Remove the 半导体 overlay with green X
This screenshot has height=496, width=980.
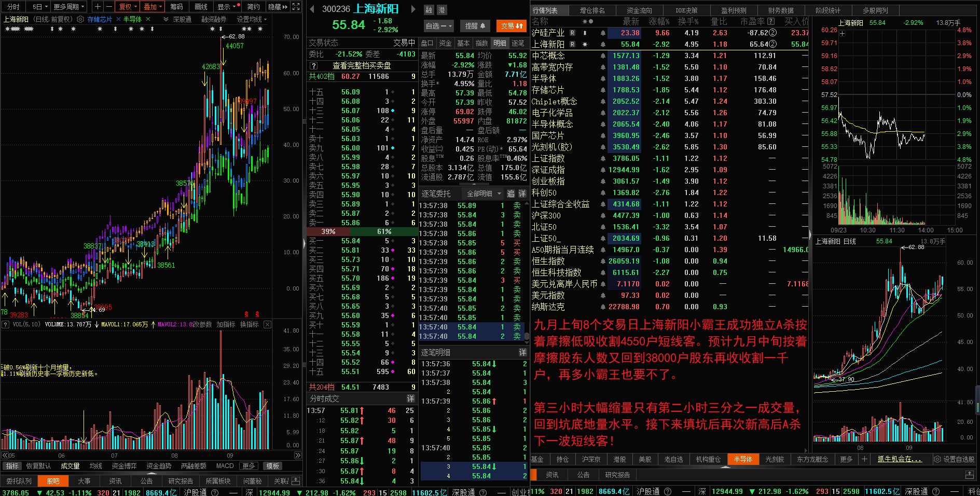coord(148,19)
